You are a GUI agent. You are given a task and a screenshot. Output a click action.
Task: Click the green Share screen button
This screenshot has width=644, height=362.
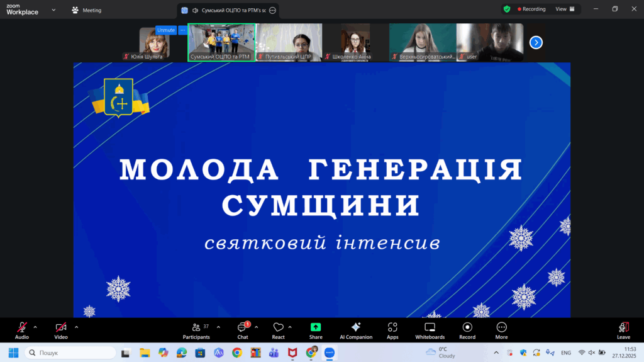click(316, 330)
